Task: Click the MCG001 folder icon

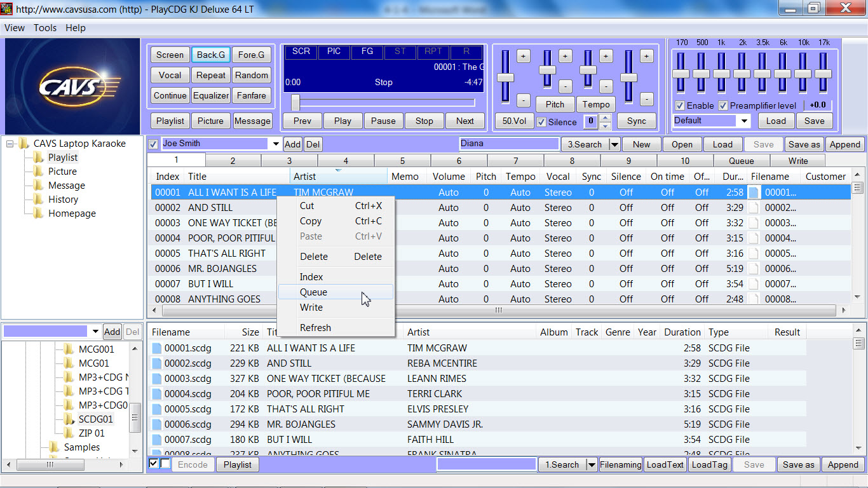Action: tap(69, 349)
